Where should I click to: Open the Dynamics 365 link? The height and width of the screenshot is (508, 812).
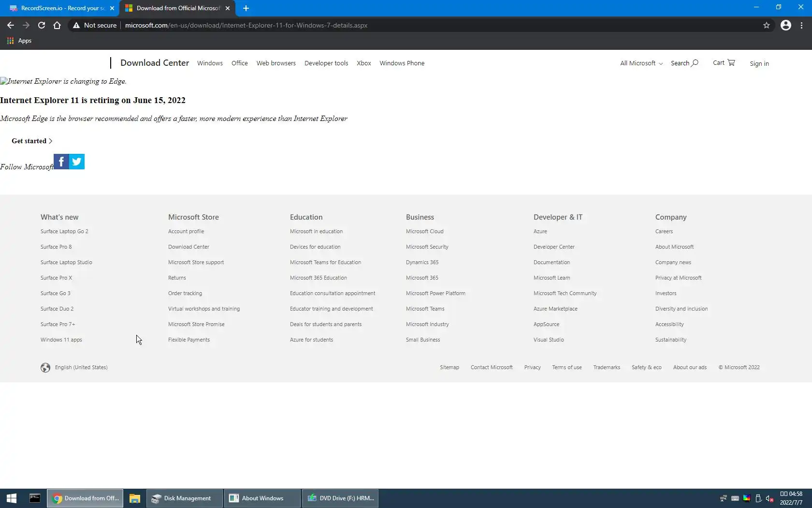coord(422,262)
